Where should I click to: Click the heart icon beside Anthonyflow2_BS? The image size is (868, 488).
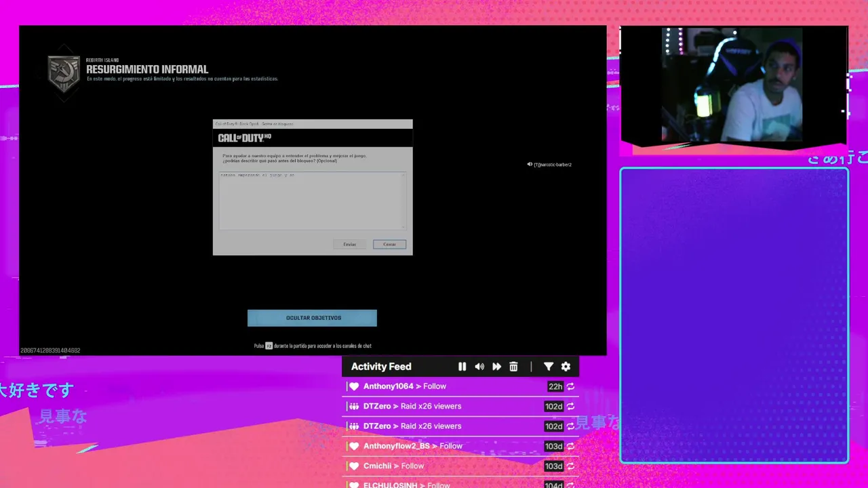354,446
